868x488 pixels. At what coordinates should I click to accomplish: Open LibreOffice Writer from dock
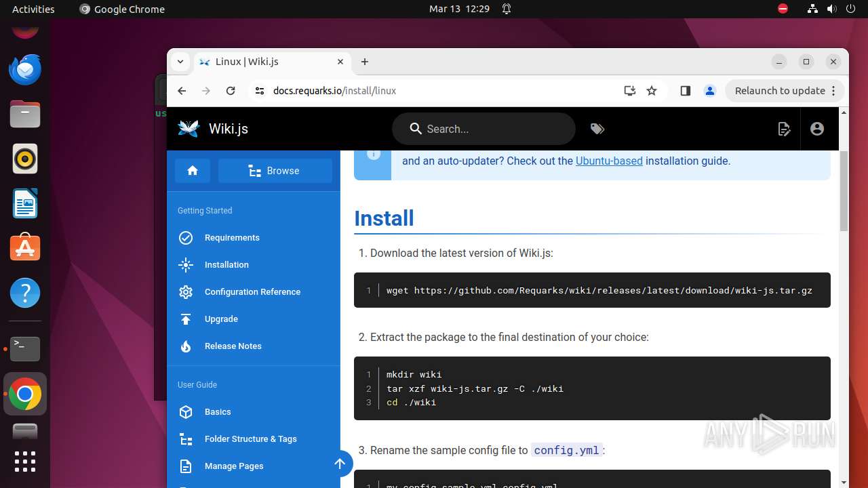(x=25, y=203)
